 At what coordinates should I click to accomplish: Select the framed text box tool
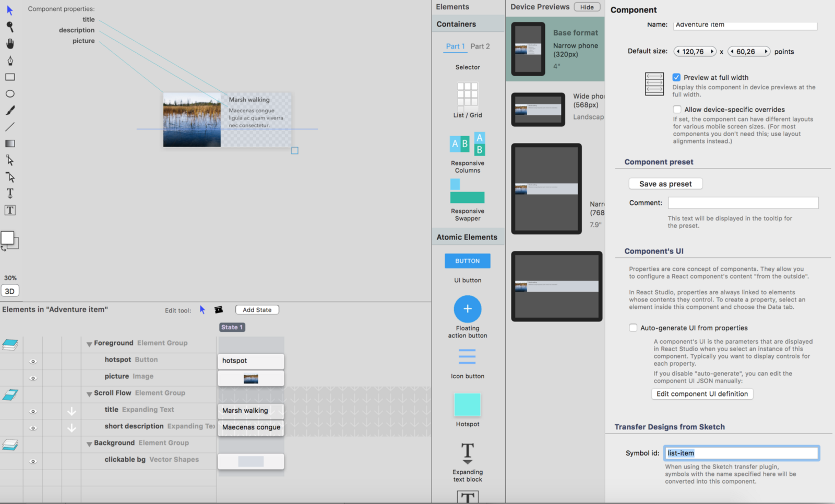[10, 210]
